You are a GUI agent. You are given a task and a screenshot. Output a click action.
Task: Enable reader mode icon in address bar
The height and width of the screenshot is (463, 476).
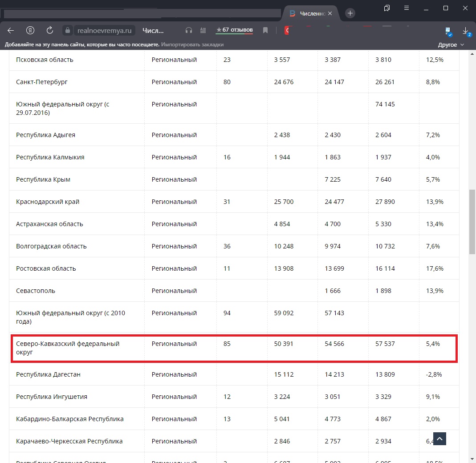[x=203, y=30]
